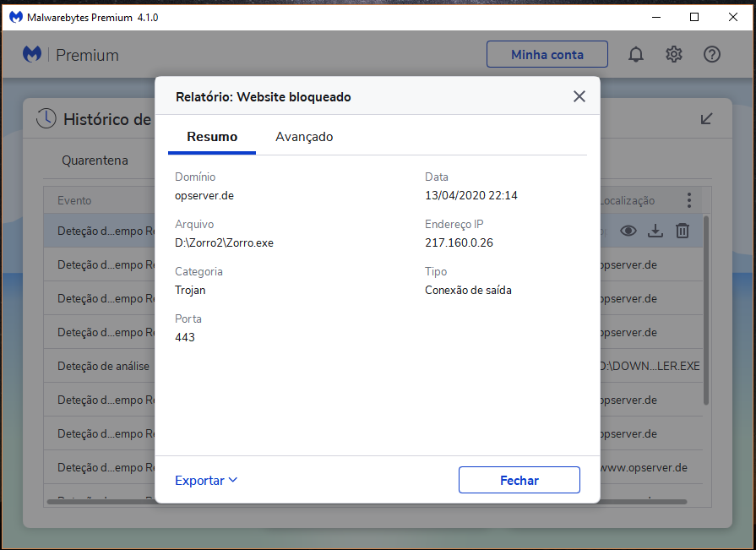This screenshot has width=756, height=550.
Task: Click the Evento column header
Action: pos(74,200)
